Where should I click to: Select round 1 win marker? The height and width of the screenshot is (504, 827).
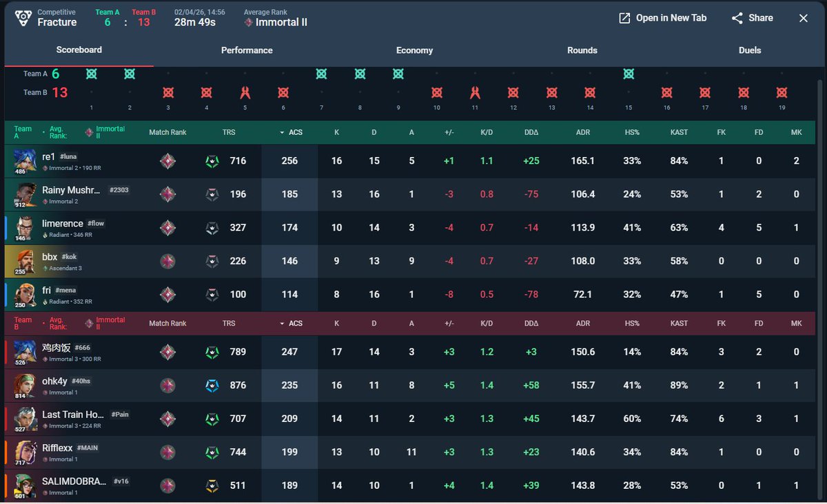(x=91, y=74)
